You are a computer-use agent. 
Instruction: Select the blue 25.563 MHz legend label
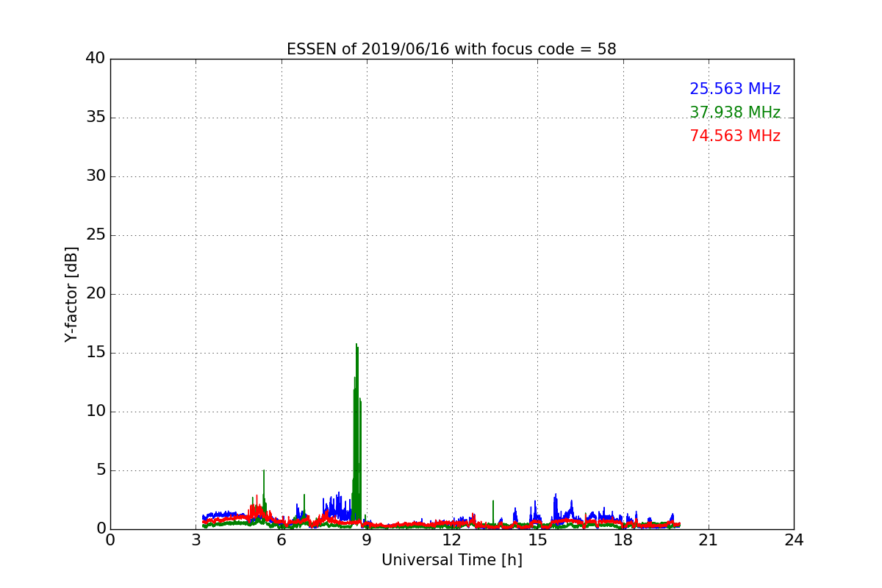[x=735, y=89]
